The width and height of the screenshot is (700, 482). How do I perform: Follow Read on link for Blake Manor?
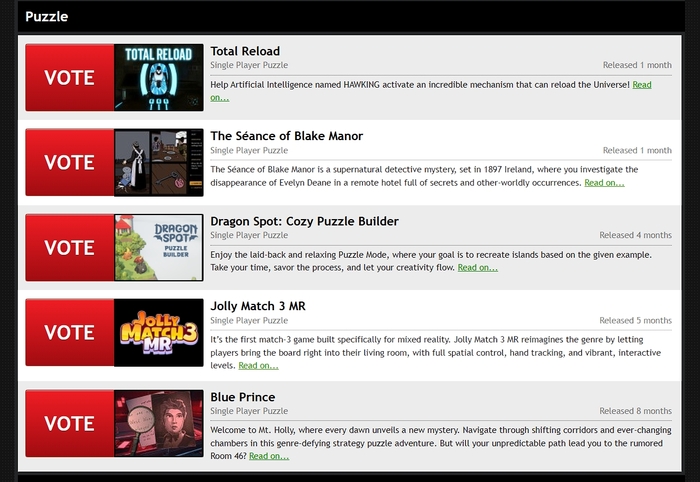604,183
